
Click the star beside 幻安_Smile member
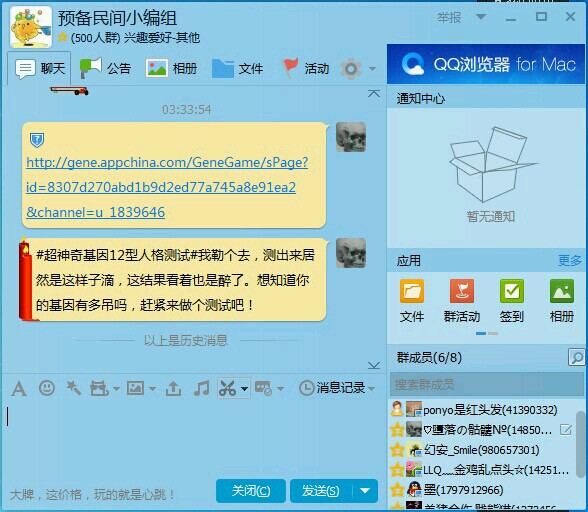pyautogui.click(x=397, y=450)
